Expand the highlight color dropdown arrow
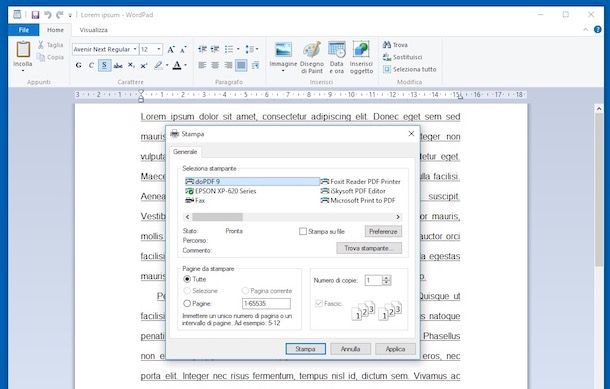The image size is (610, 389). (167, 65)
